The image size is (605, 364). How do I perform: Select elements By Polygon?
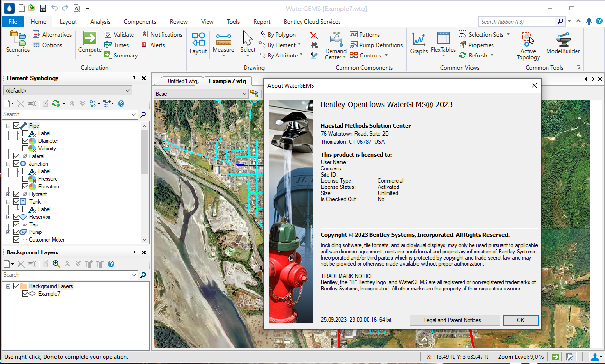click(277, 35)
